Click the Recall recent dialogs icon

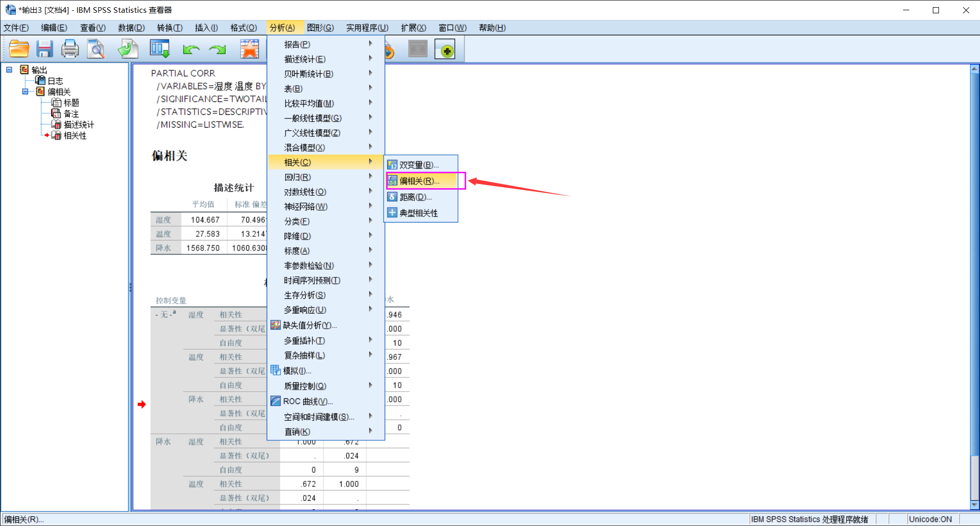click(159, 49)
